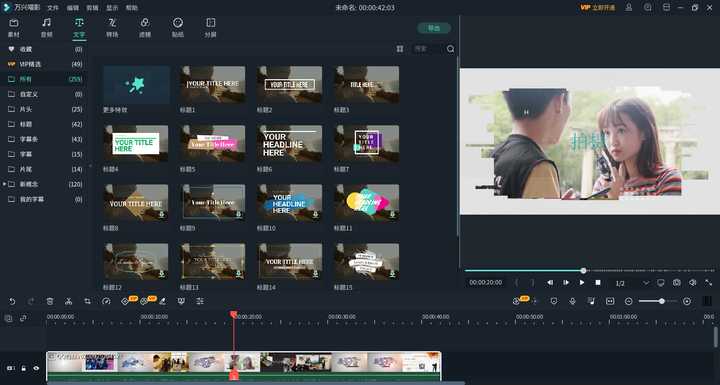The image size is (720, 385).
Task: Select the 字幕条 lower thirds folder
Action: click(45, 139)
